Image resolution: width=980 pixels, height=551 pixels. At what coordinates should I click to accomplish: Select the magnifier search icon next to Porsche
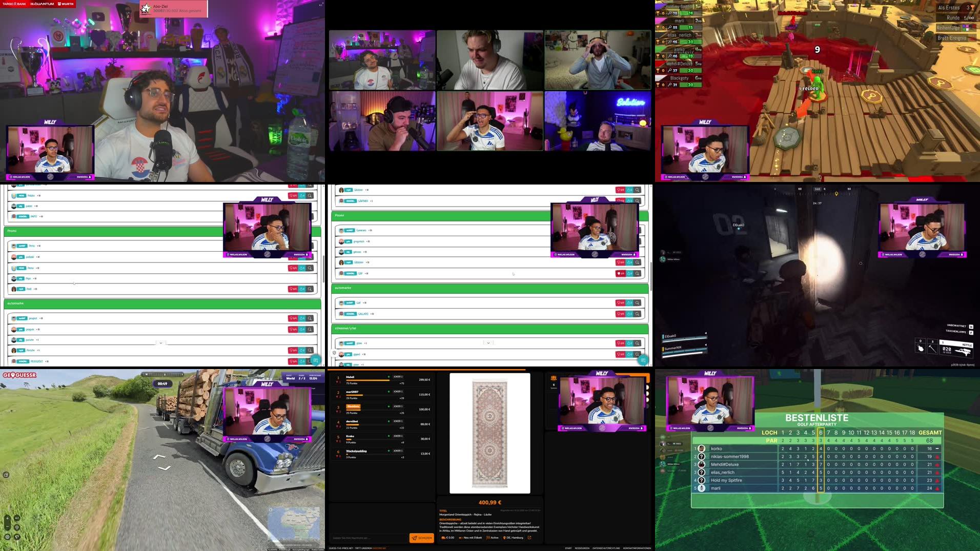[309, 350]
